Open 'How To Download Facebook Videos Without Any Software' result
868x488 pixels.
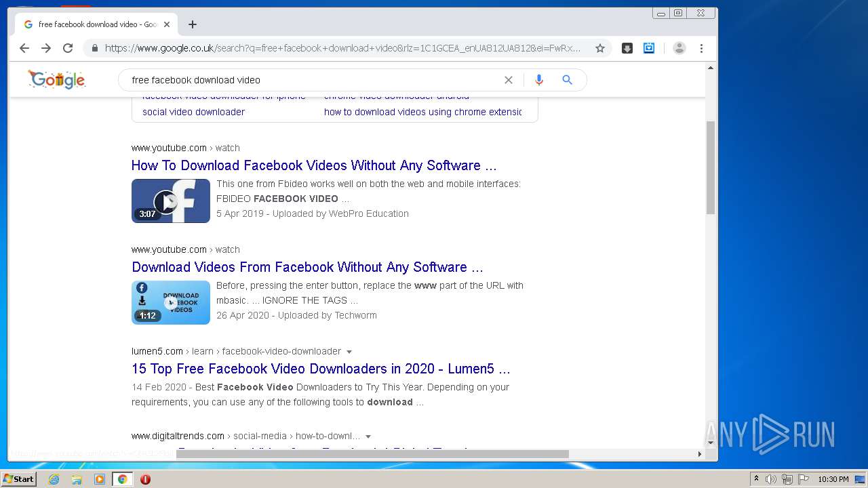[314, 165]
